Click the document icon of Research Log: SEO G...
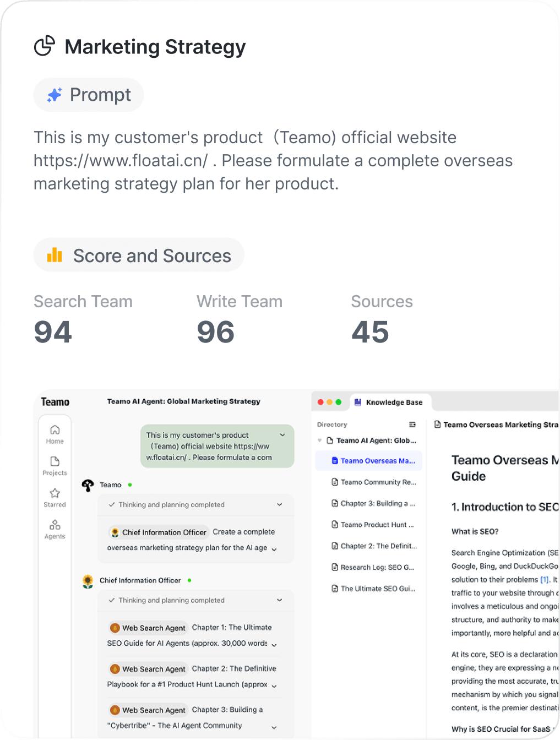 (x=335, y=567)
